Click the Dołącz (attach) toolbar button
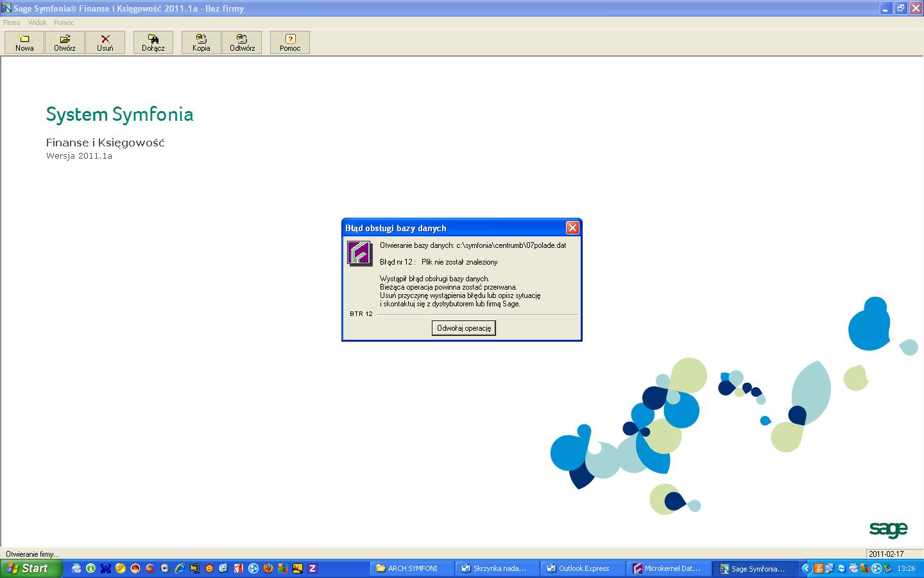Screen dimensions: 924x578 tap(153, 42)
